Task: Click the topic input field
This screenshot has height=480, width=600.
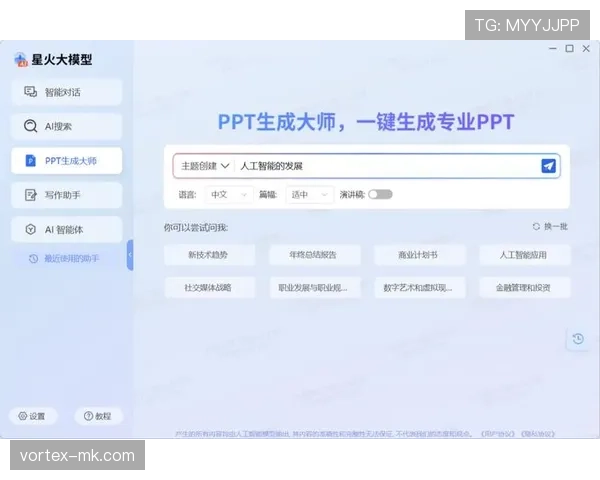Action: (x=386, y=166)
